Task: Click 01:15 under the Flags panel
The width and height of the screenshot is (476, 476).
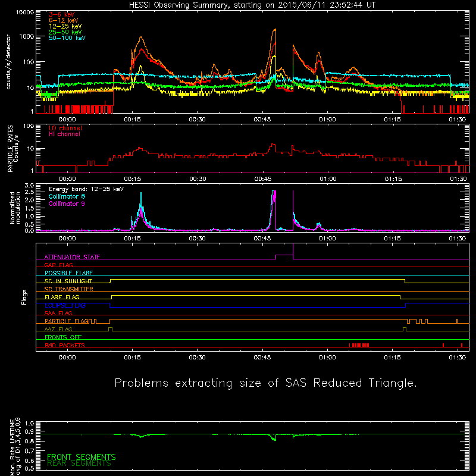Action: (392, 358)
